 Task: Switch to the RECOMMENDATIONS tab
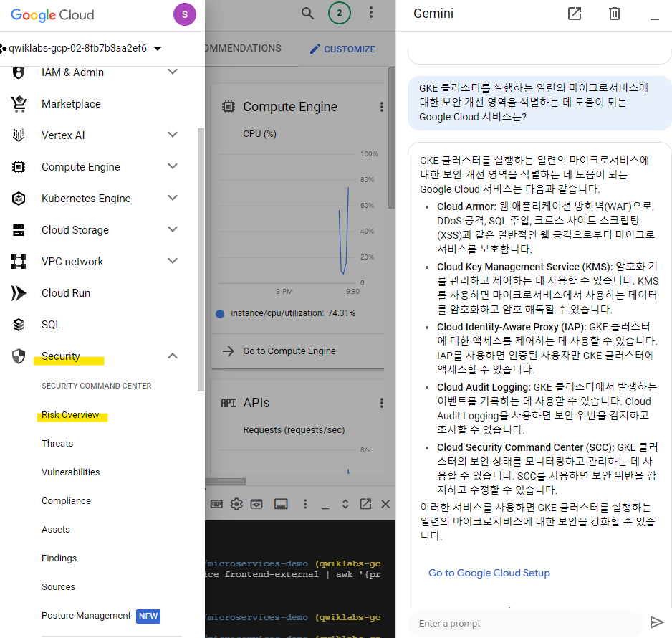244,48
